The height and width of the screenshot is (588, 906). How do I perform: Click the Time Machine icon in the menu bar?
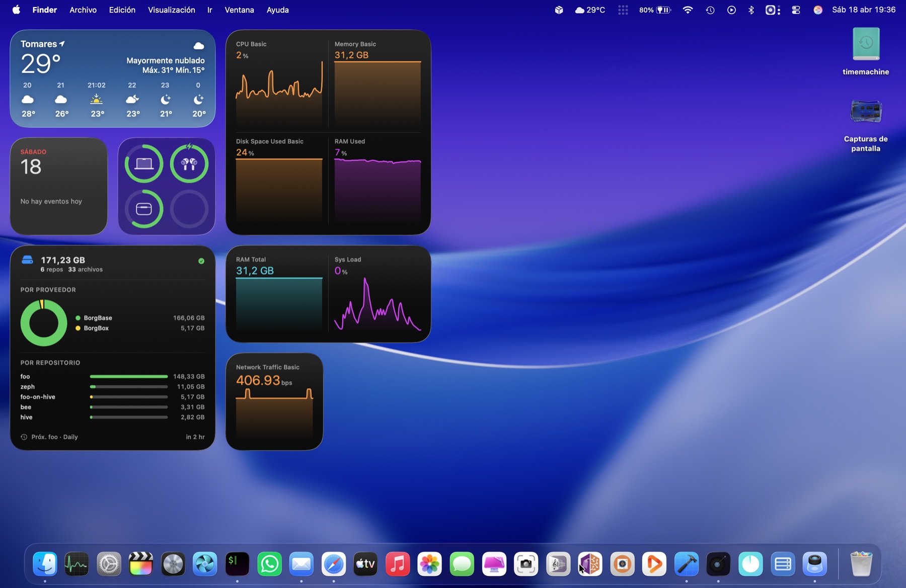(x=710, y=10)
